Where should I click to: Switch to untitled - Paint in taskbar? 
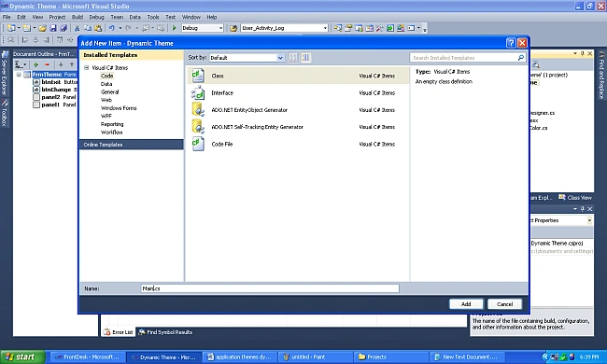(315, 357)
